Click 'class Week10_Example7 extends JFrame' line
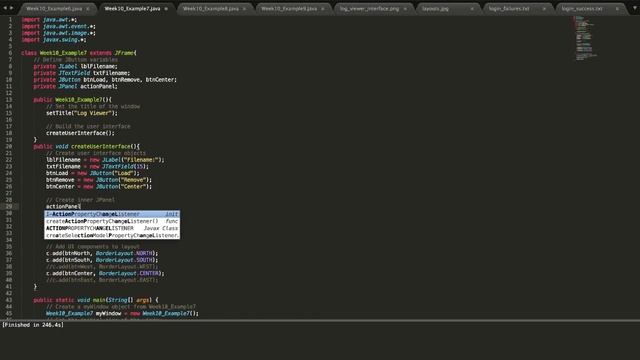This screenshot has width=640, height=360. pyautogui.click(x=79, y=53)
